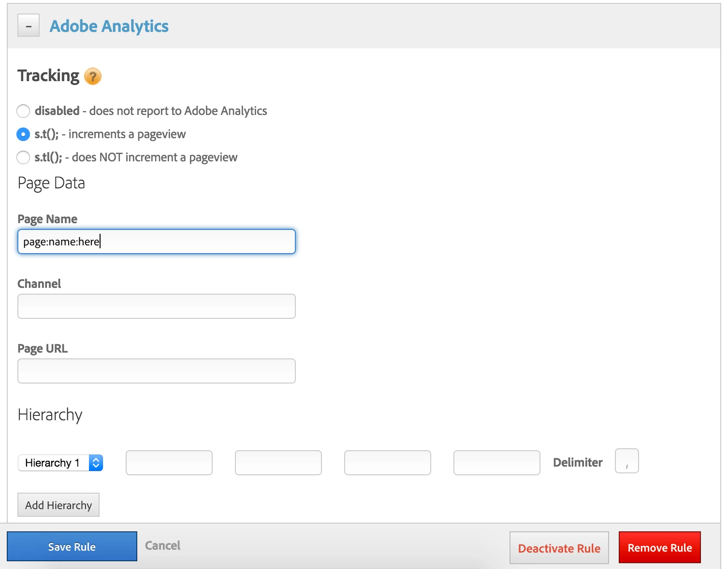Click the Delimiter input box

coord(627,461)
